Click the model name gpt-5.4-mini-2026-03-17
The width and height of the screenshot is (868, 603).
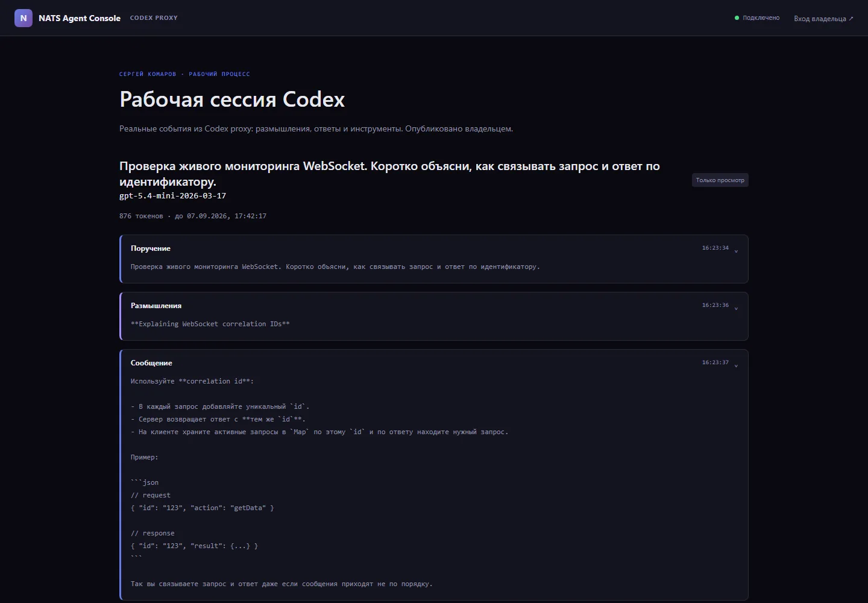pos(172,196)
